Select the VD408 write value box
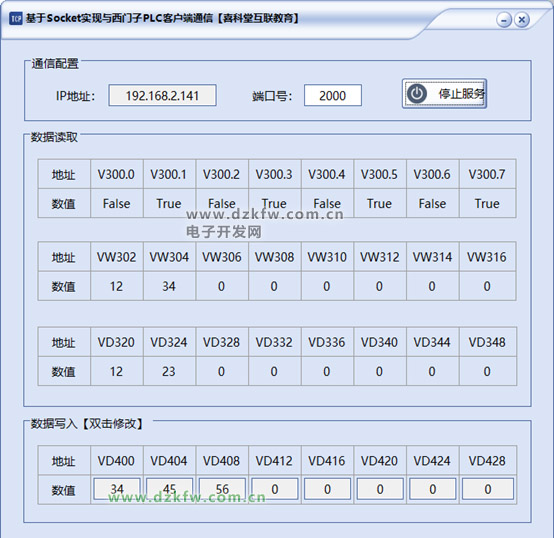 pos(222,489)
